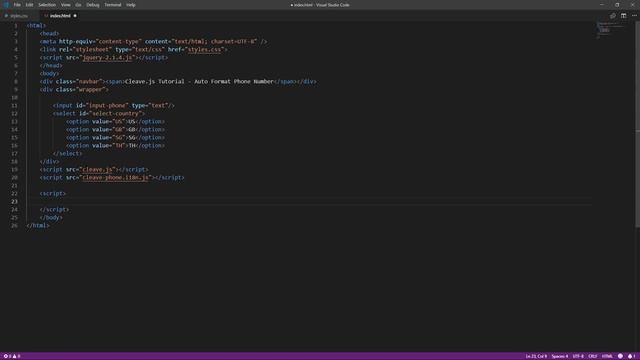This screenshot has width=640, height=360.
Task: Place cursor on empty line 23
Action: point(309,202)
